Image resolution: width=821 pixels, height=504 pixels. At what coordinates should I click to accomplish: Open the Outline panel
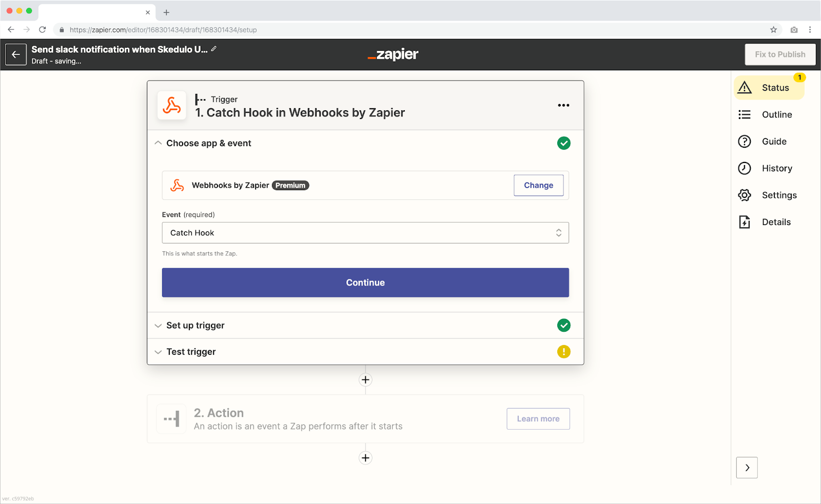tap(769, 115)
